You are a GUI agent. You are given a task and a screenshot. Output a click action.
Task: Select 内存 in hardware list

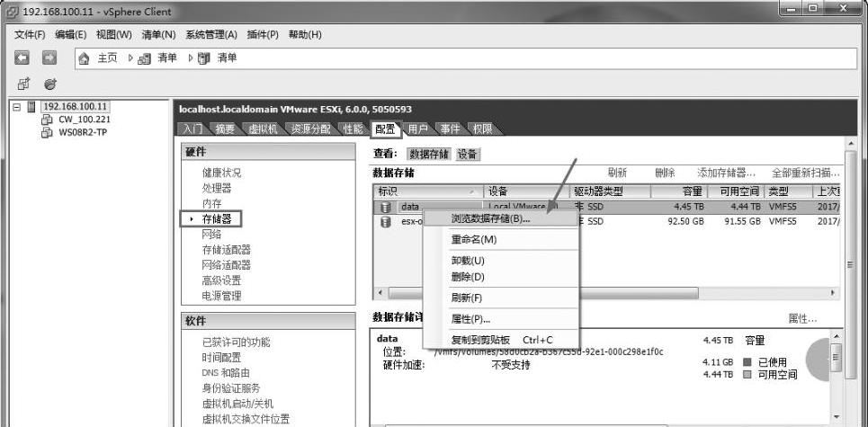(211, 203)
